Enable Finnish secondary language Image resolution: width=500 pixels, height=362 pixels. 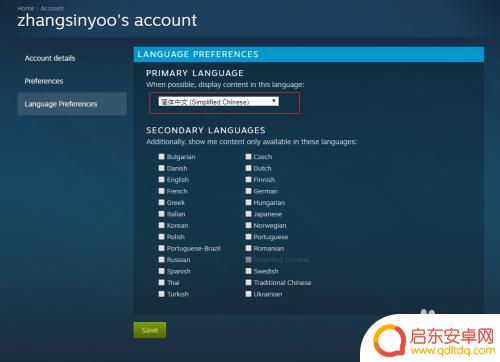click(248, 179)
